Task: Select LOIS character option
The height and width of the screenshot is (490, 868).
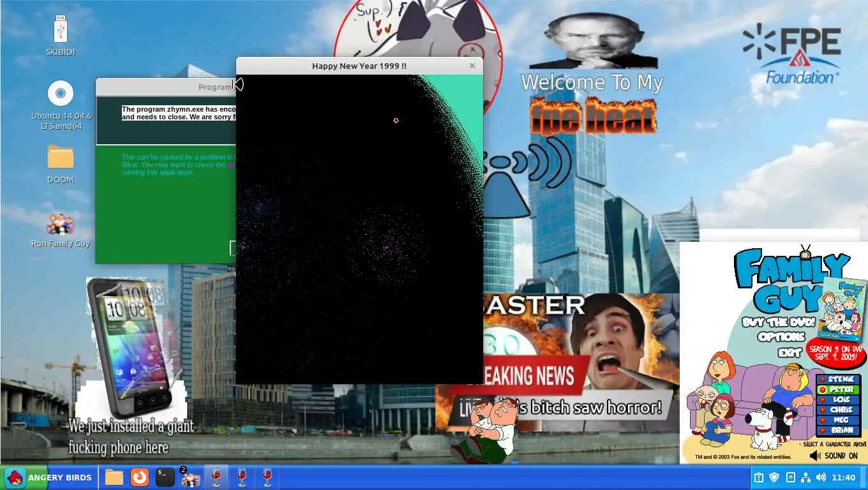Action: (x=839, y=399)
